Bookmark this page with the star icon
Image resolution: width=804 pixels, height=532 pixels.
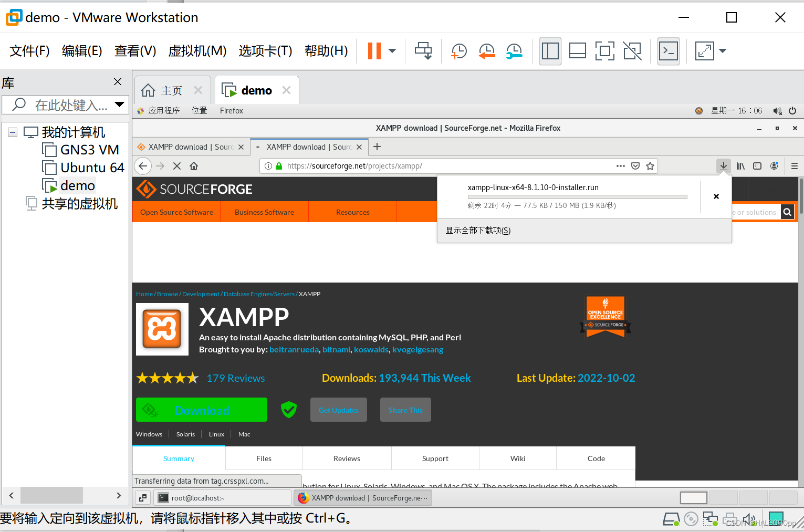[x=650, y=166]
